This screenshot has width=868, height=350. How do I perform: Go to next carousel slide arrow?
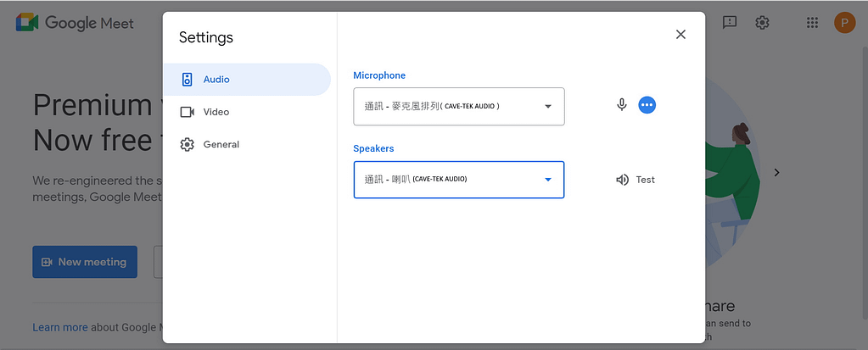pos(776,173)
